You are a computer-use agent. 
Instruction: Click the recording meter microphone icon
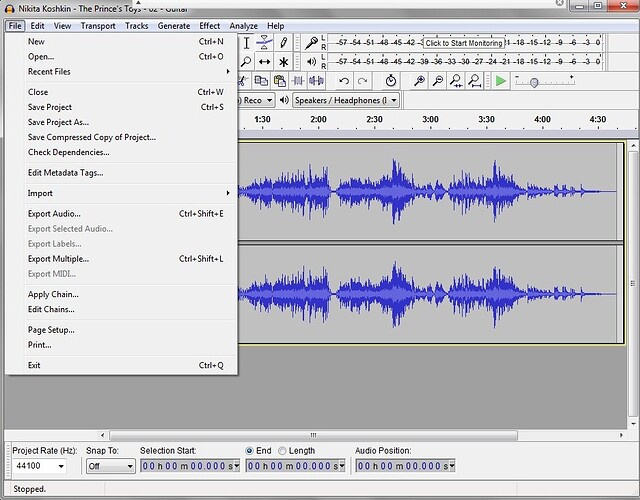click(311, 42)
